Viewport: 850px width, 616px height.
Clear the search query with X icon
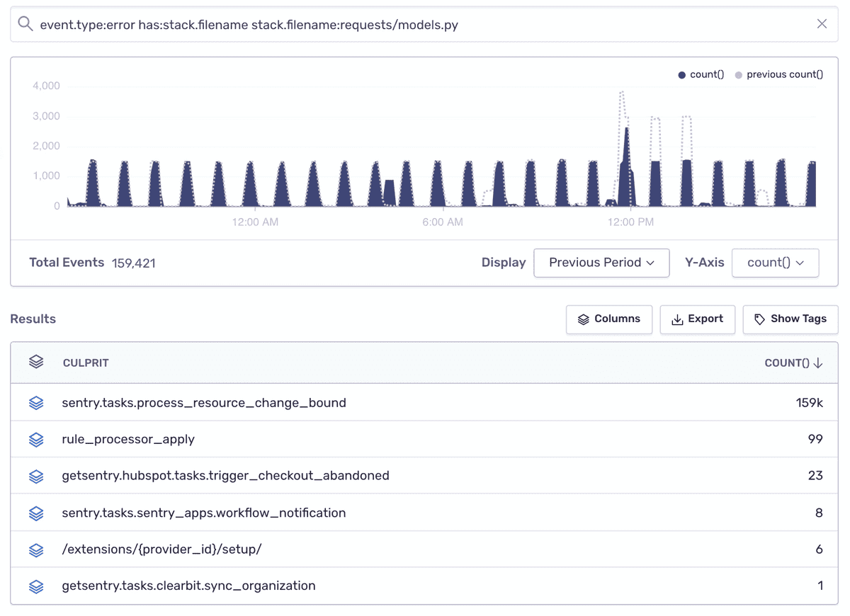point(822,24)
